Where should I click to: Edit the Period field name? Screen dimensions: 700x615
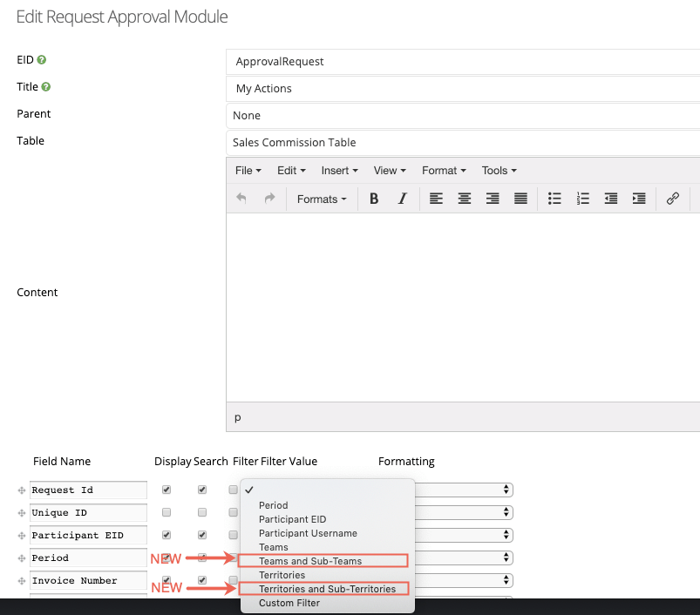point(88,558)
